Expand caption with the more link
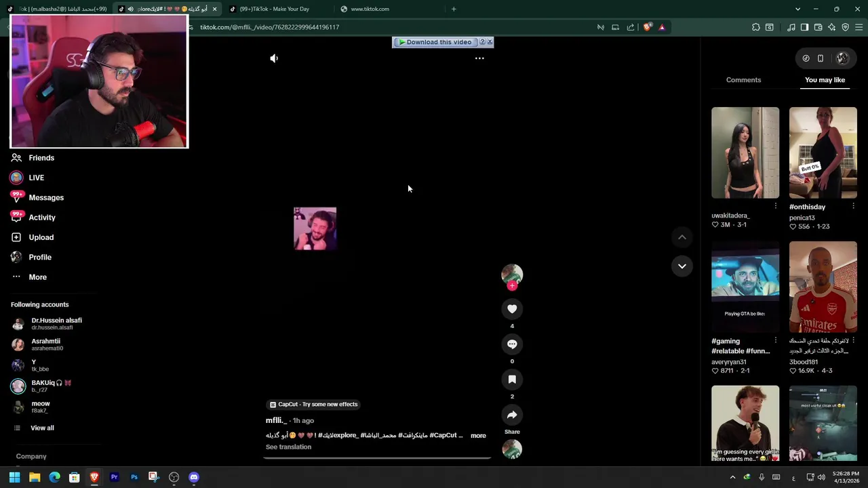Image resolution: width=868 pixels, height=488 pixels. (x=478, y=435)
